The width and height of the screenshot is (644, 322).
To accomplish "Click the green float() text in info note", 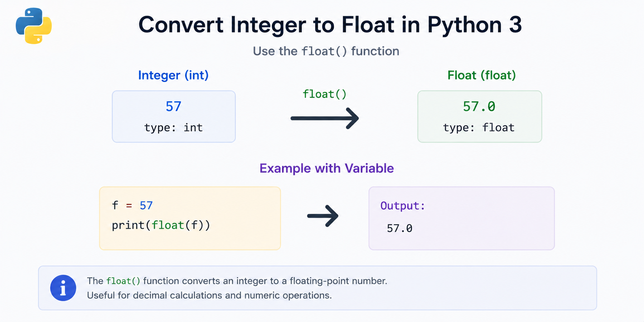I will pos(123,281).
